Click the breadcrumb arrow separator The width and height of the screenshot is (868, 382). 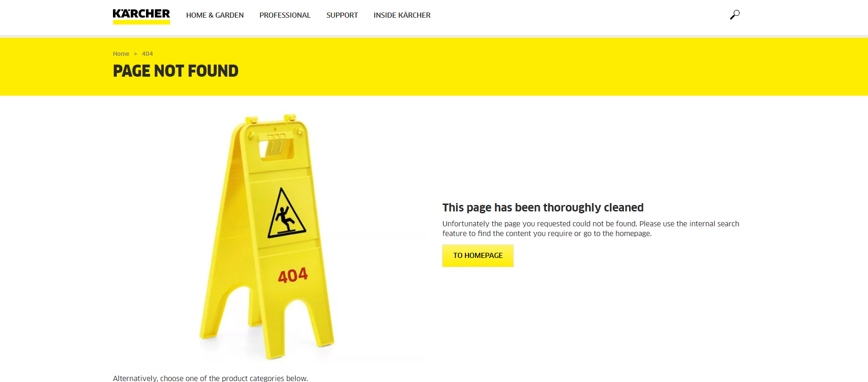coord(135,54)
